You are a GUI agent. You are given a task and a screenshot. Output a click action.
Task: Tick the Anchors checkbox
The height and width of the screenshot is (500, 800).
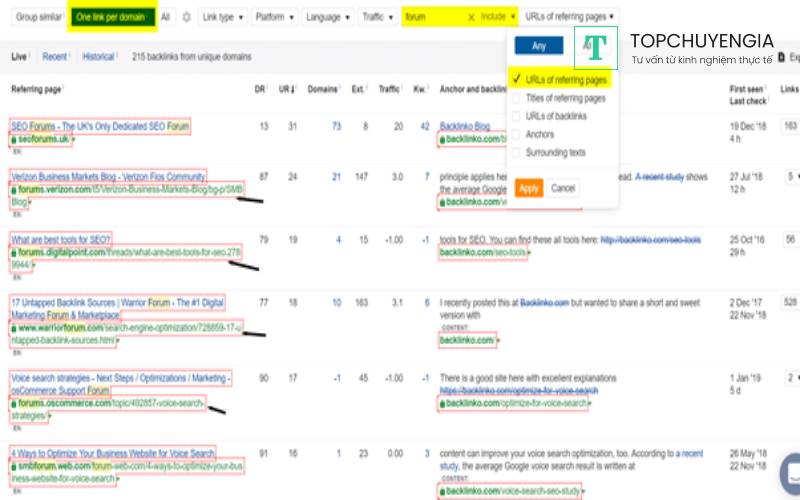516,134
